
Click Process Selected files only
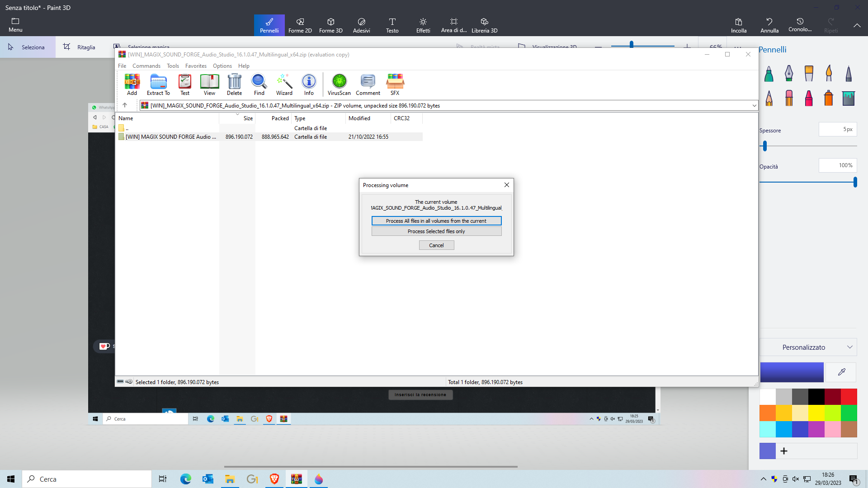(x=436, y=231)
